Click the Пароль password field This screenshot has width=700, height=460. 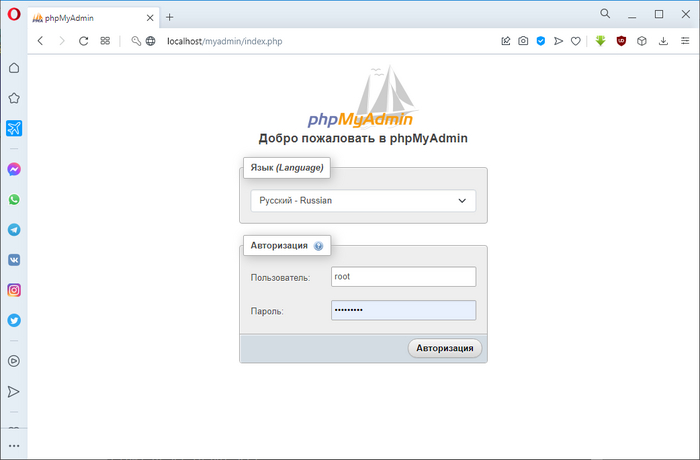(404, 310)
